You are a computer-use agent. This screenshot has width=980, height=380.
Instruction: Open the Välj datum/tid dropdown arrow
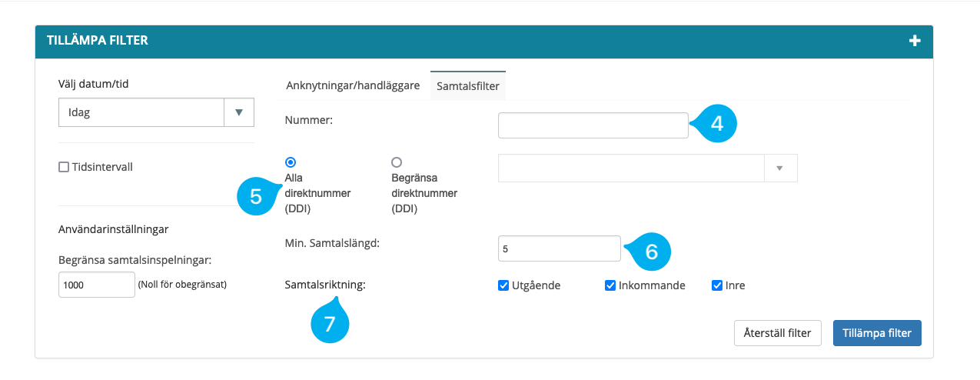(x=238, y=112)
